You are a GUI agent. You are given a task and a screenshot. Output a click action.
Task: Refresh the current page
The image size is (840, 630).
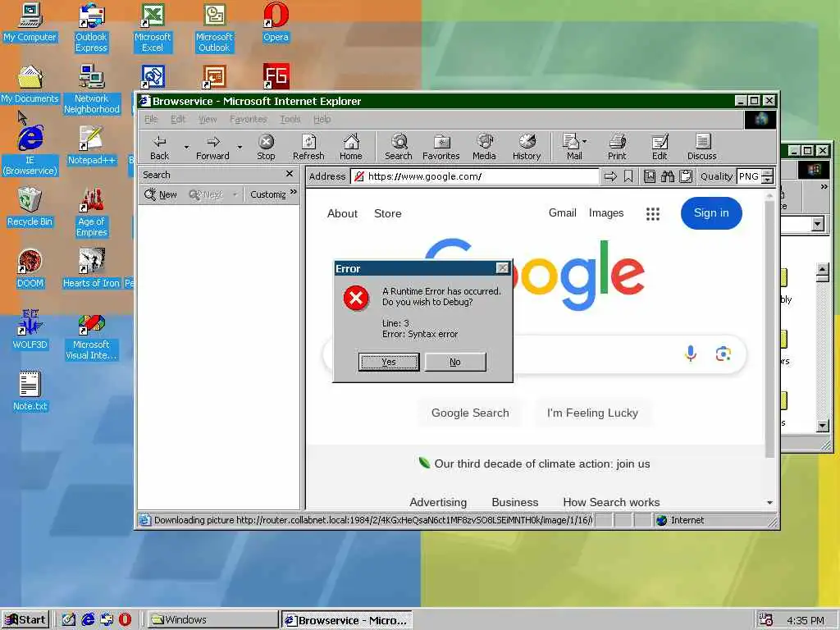click(308, 148)
